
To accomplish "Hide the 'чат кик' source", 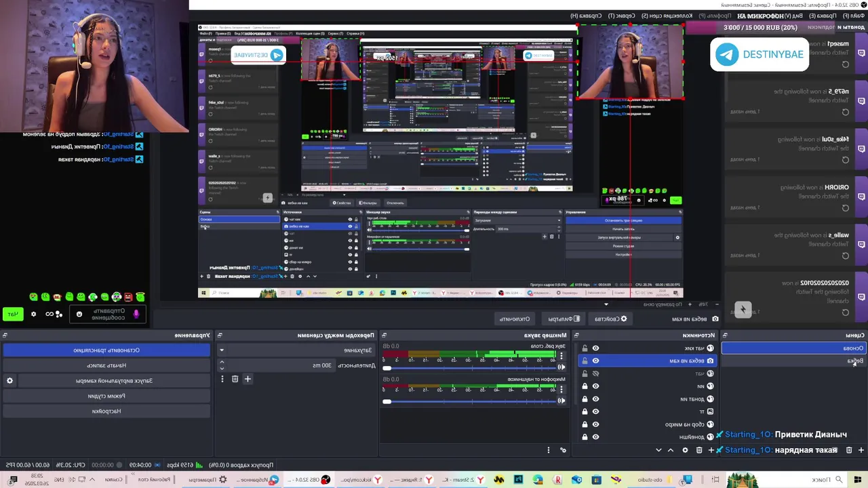I will [x=595, y=348].
